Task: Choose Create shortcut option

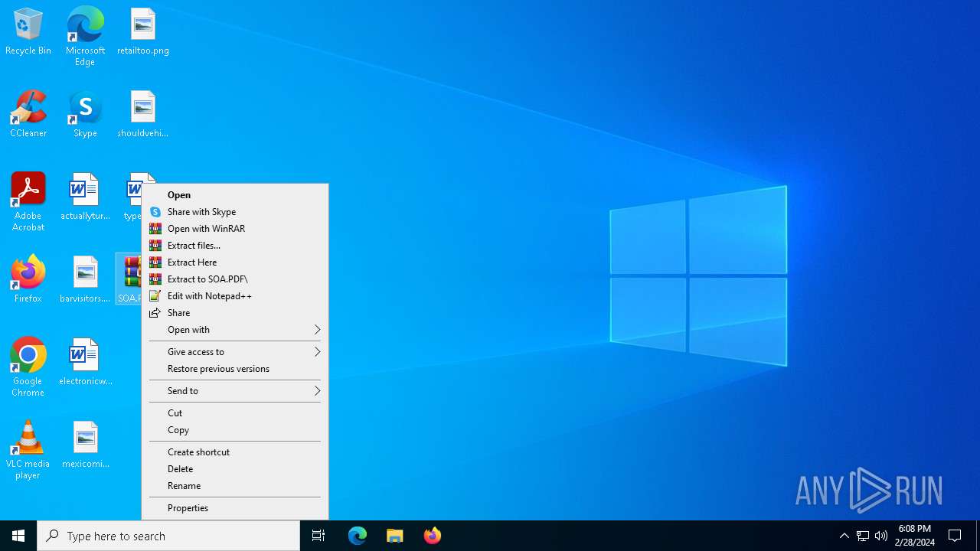Action: tap(235, 452)
